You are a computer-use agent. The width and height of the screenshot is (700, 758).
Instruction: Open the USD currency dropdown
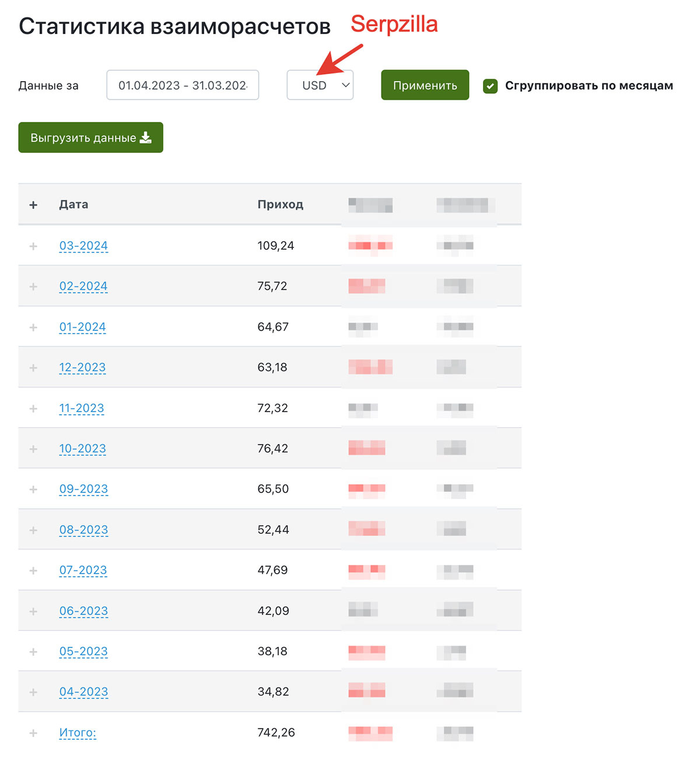click(x=320, y=85)
